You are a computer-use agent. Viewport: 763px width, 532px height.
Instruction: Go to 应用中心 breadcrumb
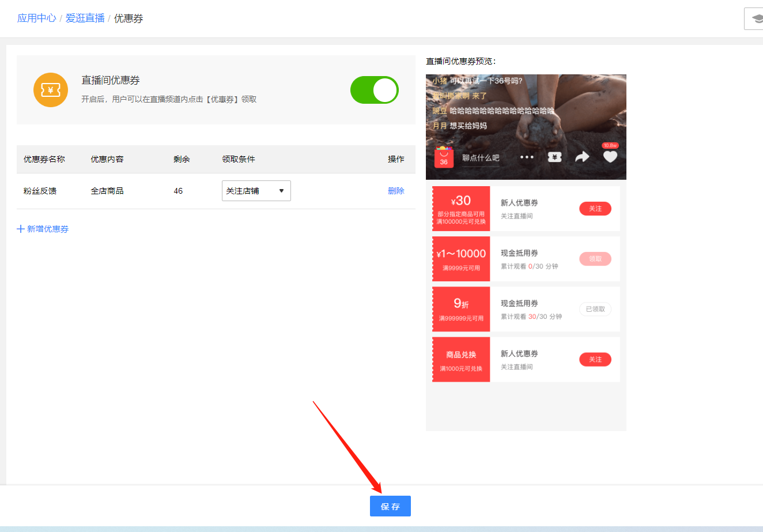pyautogui.click(x=37, y=18)
